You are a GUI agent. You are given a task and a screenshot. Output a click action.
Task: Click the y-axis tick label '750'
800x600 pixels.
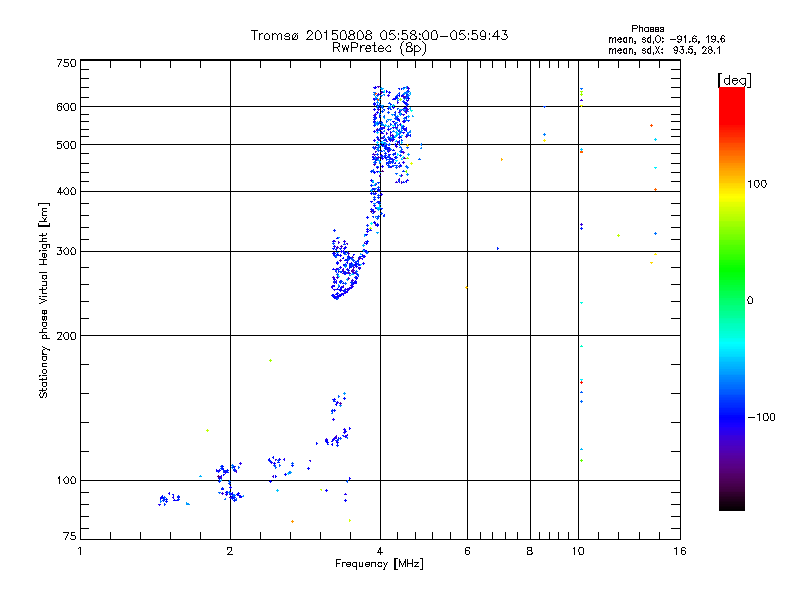pos(66,63)
